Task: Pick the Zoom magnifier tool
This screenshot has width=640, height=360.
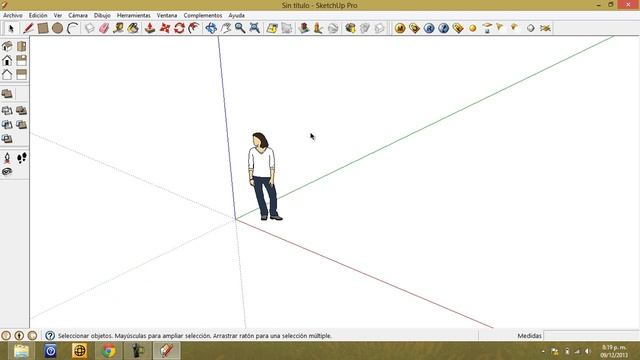Action: [240, 28]
